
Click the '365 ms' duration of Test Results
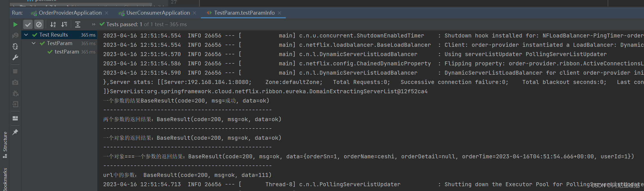[88, 35]
